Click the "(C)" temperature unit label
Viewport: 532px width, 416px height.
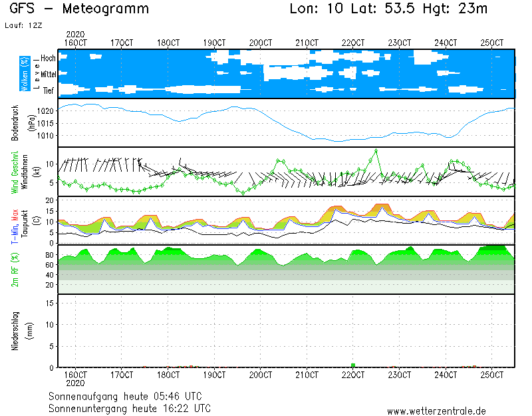pyautogui.click(x=37, y=220)
